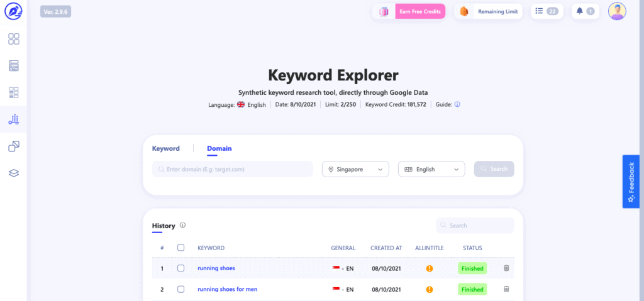This screenshot has width=644, height=301.
Task: Delete the 'running shoes' history row
Action: (x=506, y=268)
